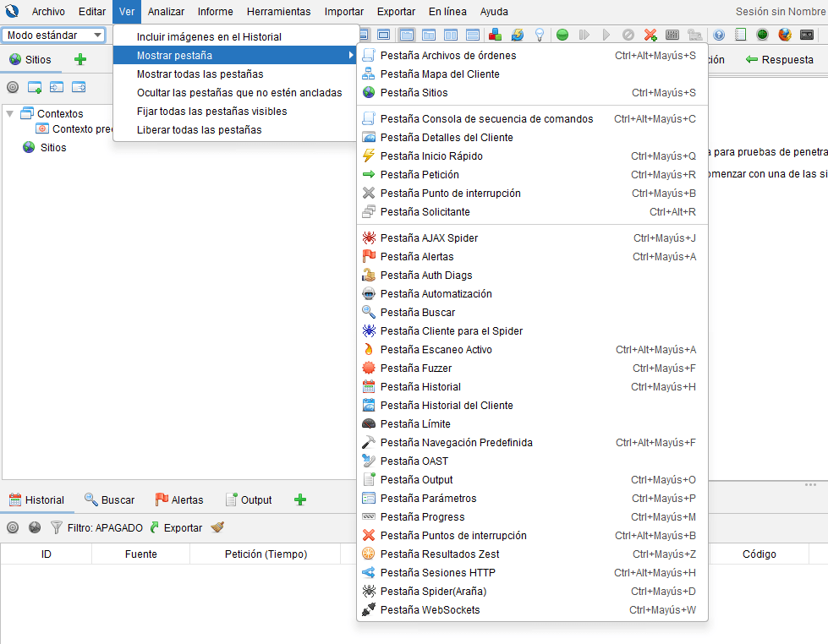Click the blue help question mark icon
Viewport: 828px width, 644px height.
719,35
